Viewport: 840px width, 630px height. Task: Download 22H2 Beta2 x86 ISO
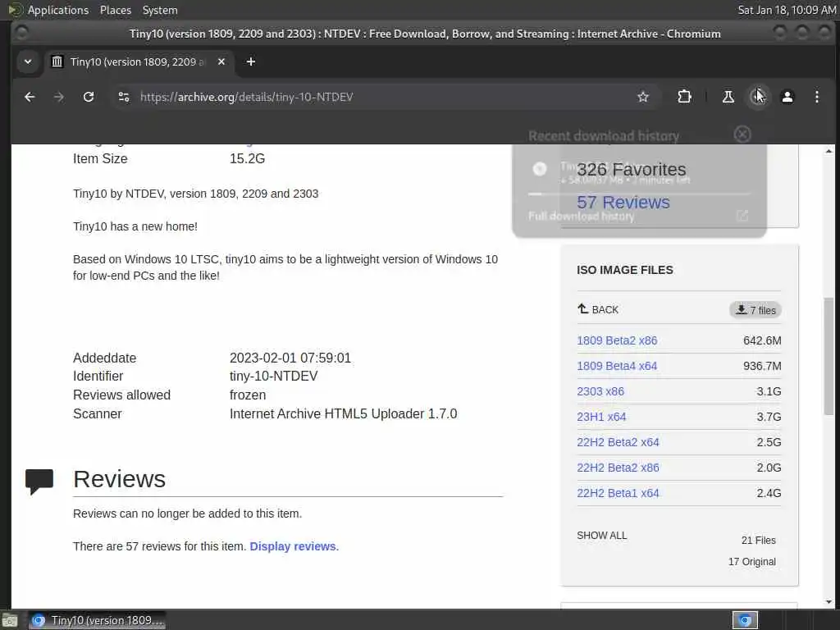click(x=618, y=468)
